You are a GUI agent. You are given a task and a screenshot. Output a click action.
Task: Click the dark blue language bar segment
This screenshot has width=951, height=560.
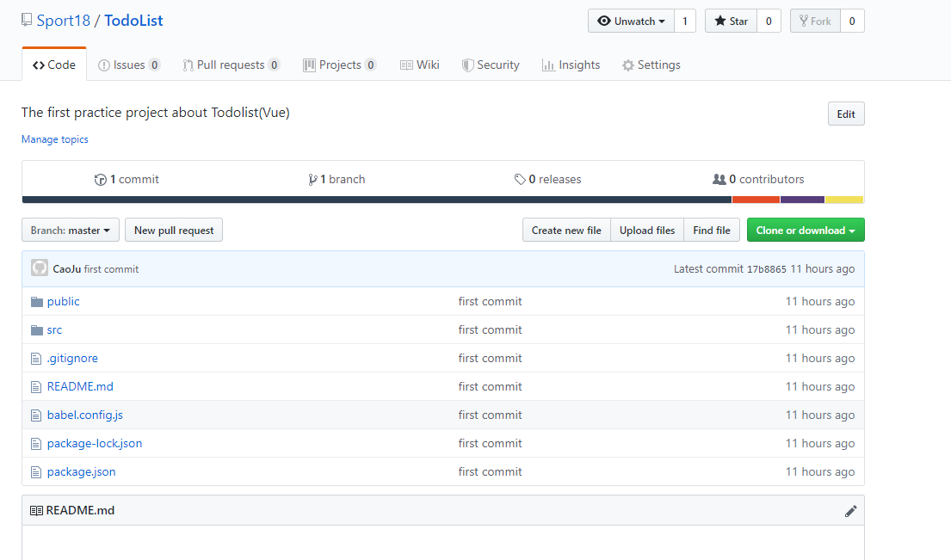[377, 200]
